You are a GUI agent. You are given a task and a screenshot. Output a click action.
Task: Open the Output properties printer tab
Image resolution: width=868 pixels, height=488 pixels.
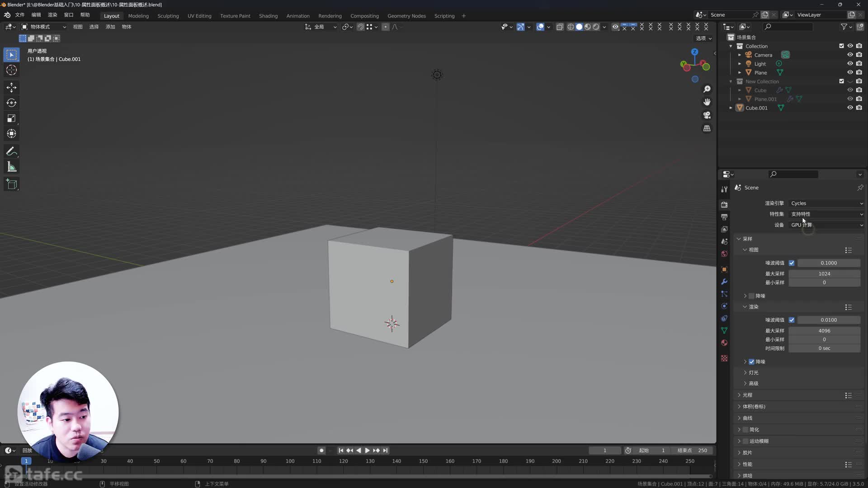(x=724, y=217)
